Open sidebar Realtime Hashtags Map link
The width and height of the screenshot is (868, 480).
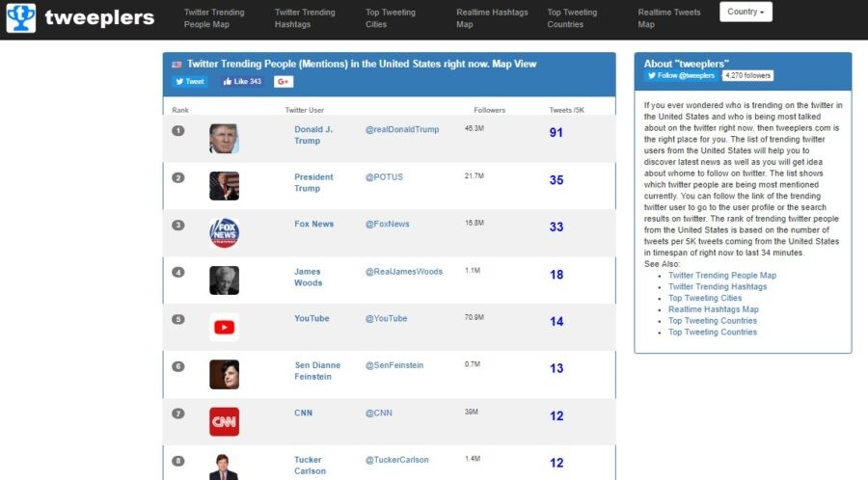click(713, 309)
